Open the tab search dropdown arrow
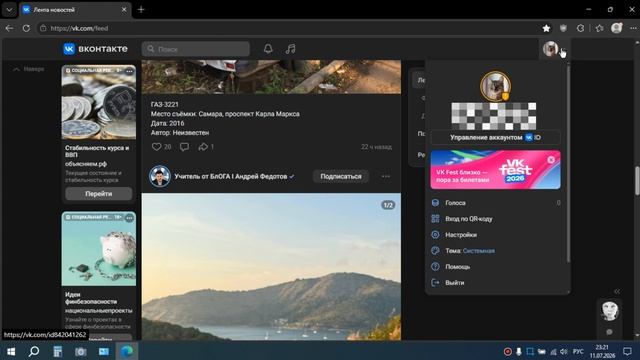The width and height of the screenshot is (640, 360). (9, 9)
